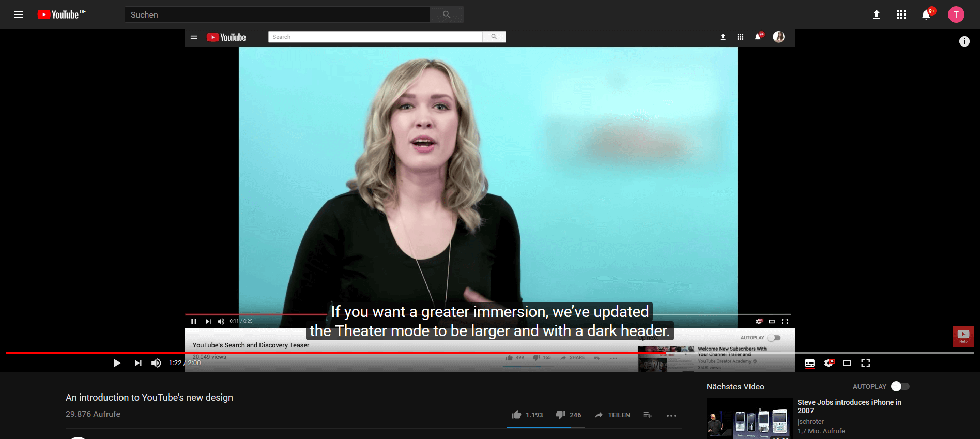Show video info card icon
The image size is (980, 439).
[964, 41]
